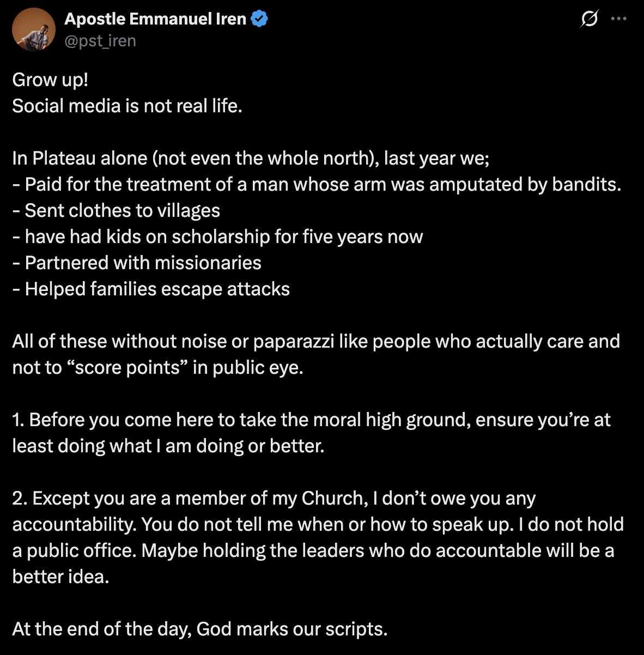Click "God marks our scripts" closing line
Screen dimensions: 644x655
point(200,629)
